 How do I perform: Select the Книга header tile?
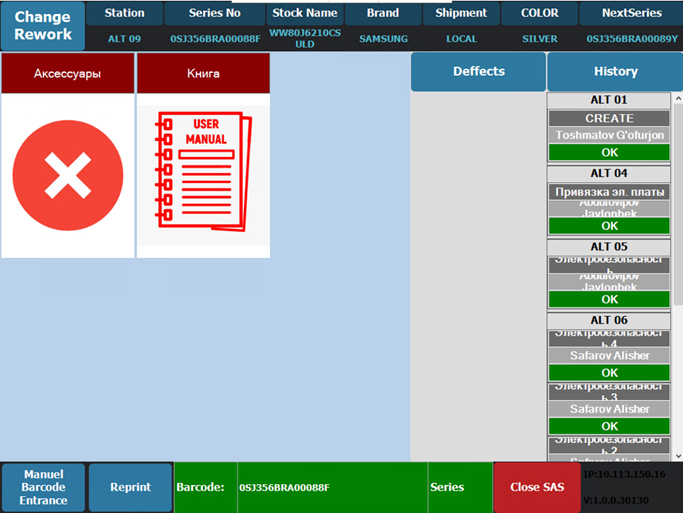[203, 74]
